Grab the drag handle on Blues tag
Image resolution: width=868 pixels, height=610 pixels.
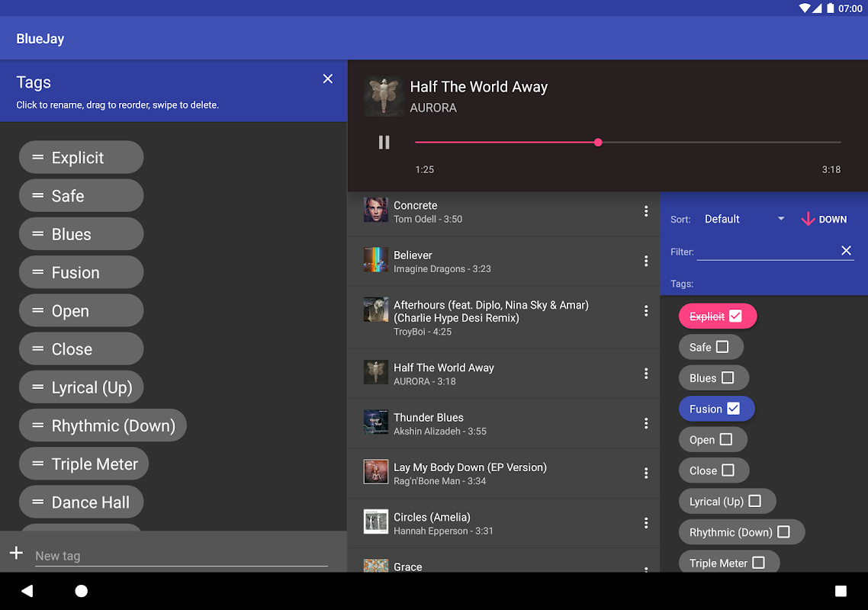[x=37, y=234]
